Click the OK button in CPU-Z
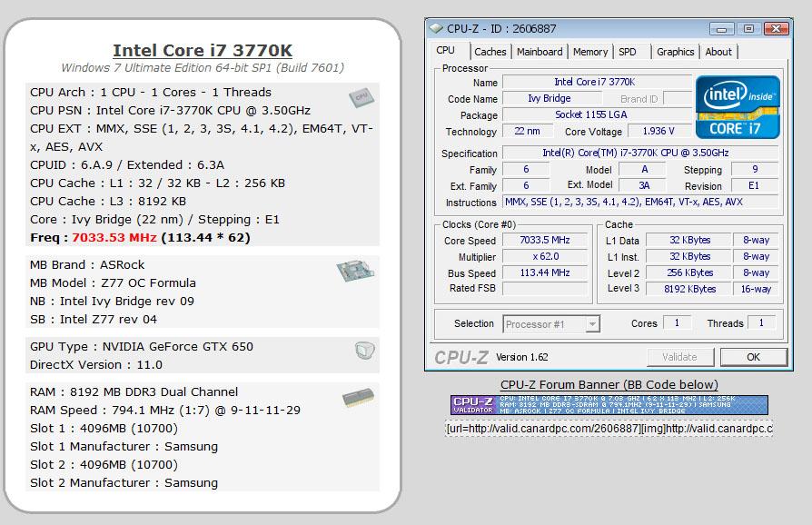 [x=754, y=357]
